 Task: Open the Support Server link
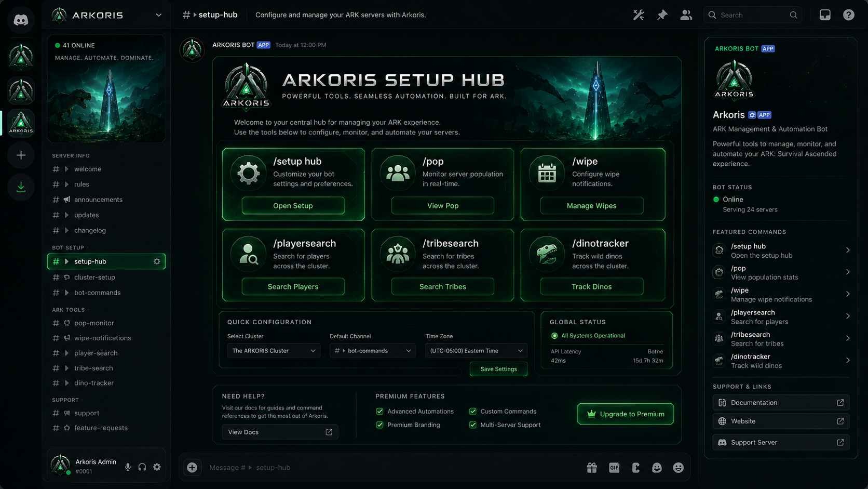click(781, 443)
